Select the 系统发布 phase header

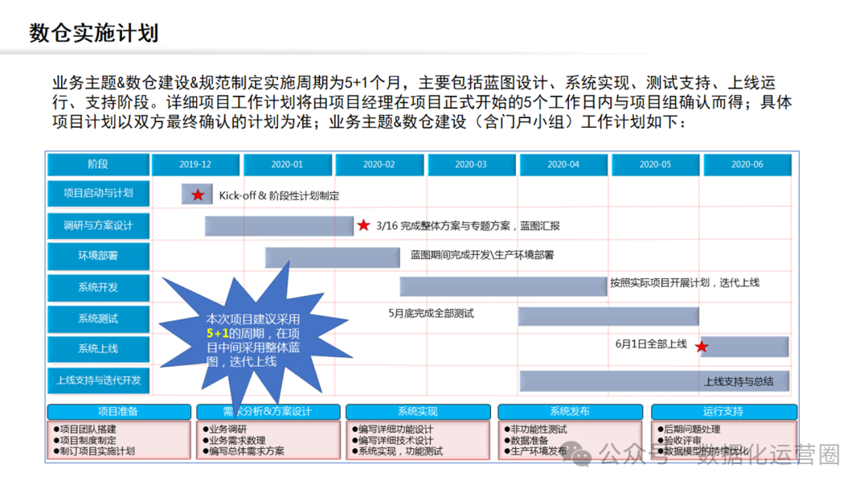[x=570, y=412]
